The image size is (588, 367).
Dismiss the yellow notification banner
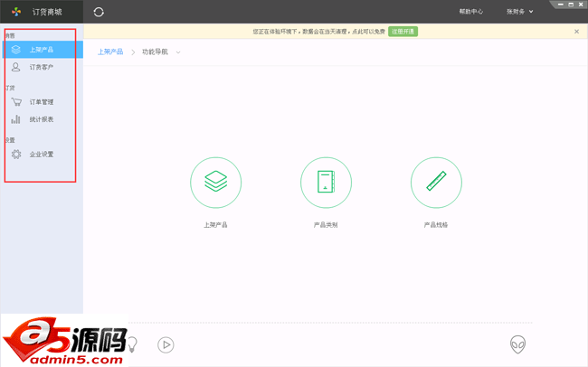[x=576, y=32]
